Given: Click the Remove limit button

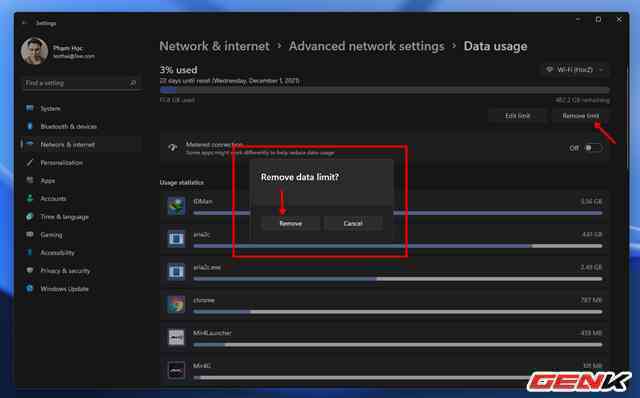Looking at the screenshot, I should point(580,116).
